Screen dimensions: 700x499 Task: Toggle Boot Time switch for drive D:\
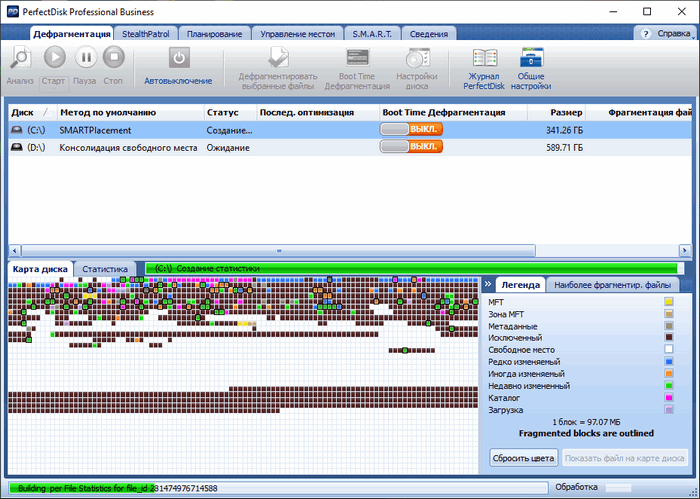tap(411, 146)
